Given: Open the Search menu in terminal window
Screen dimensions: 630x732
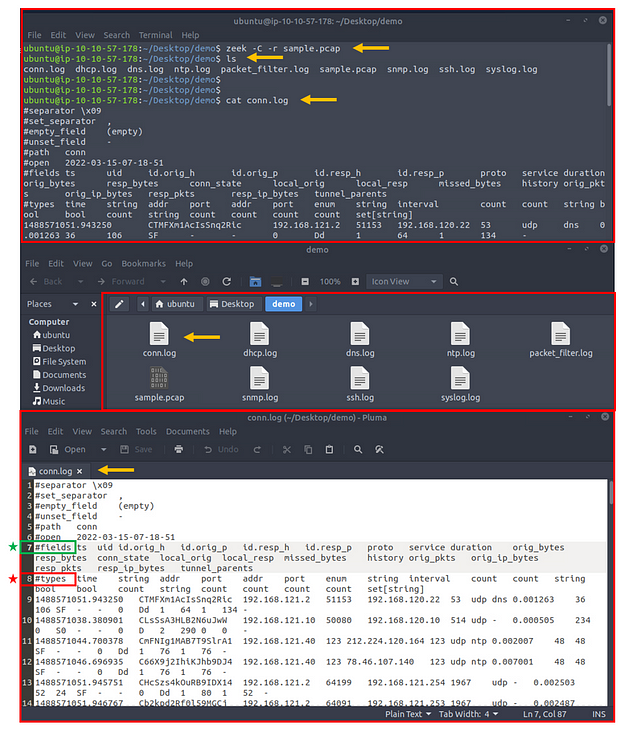Looking at the screenshot, I should click(x=117, y=35).
